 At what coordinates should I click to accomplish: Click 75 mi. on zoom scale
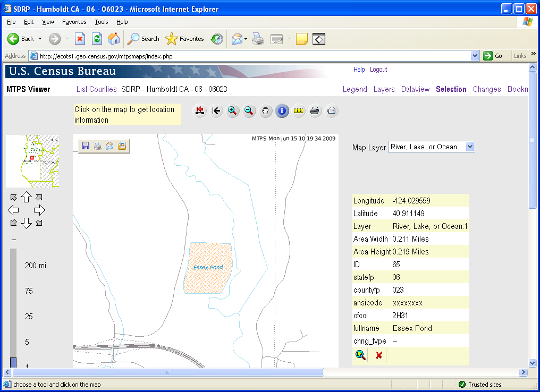[x=29, y=291]
